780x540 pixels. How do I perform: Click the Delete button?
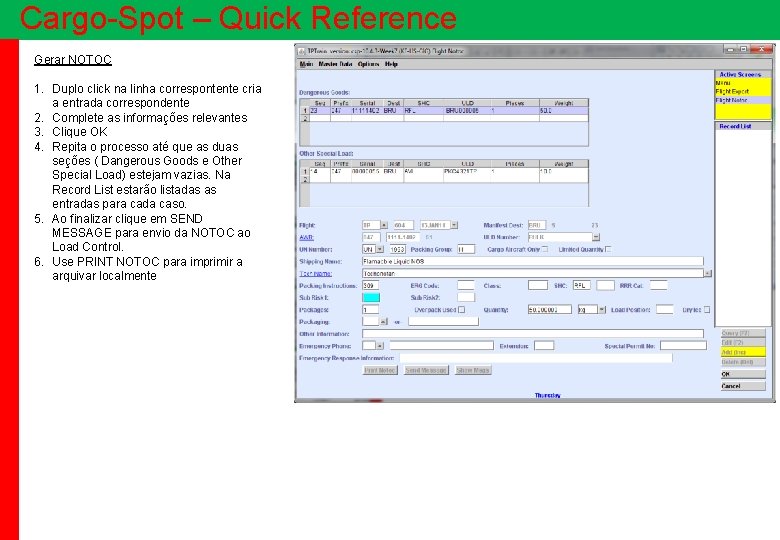pos(743,362)
